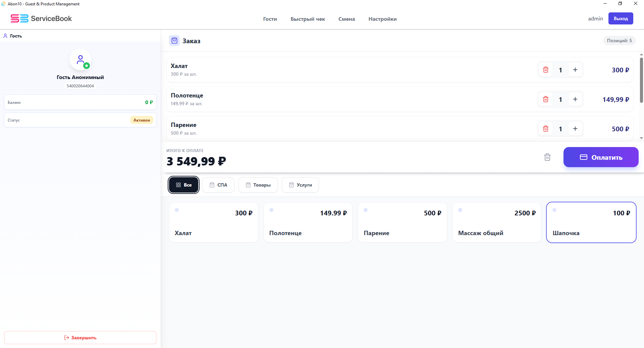
Task: Click the ServiceBook logo
Action: click(41, 18)
